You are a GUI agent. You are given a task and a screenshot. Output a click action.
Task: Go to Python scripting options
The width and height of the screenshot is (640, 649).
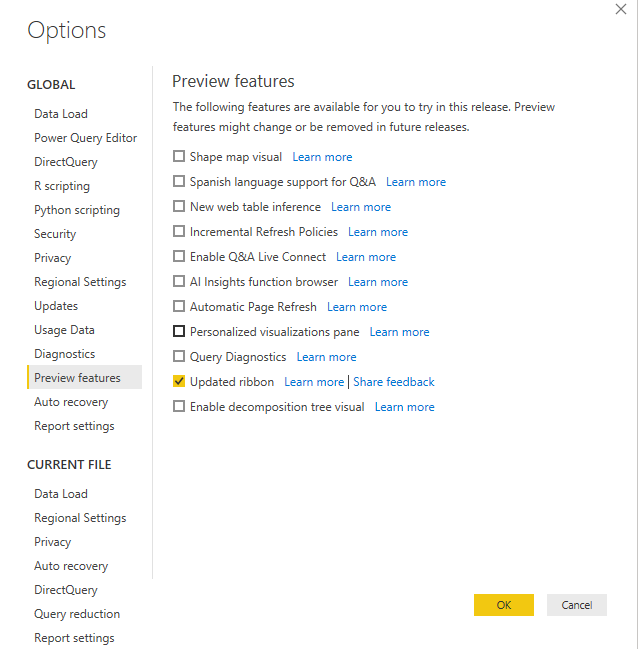[77, 210]
